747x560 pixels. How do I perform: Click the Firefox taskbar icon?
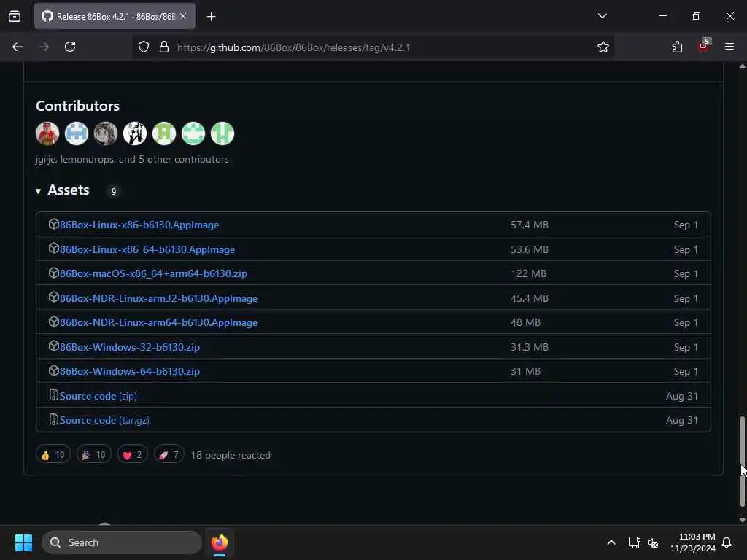click(220, 542)
